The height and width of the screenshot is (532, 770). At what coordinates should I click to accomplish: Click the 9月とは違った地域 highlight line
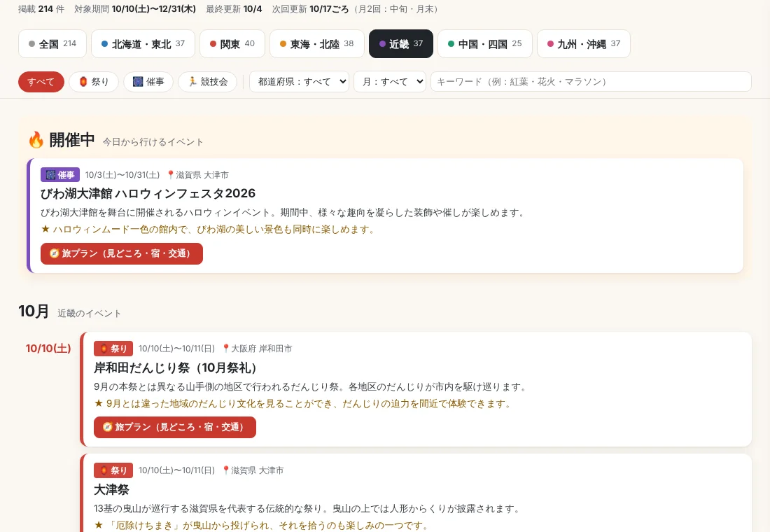pyautogui.click(x=304, y=404)
